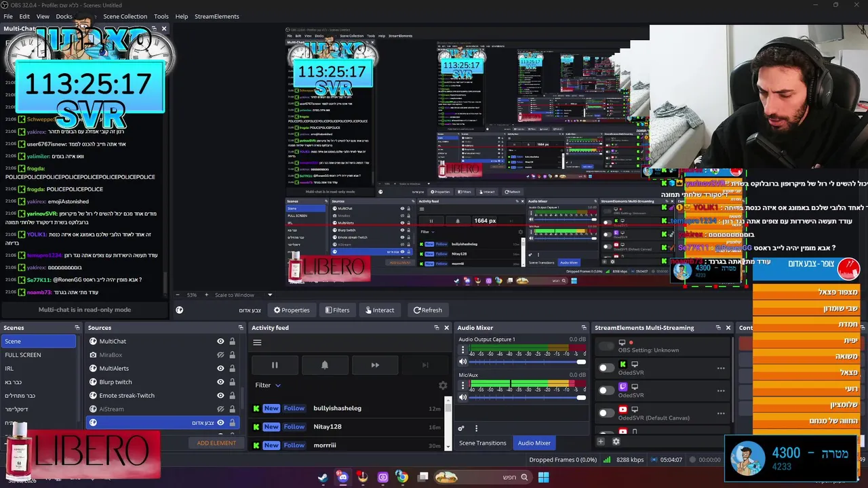Click ADD ELEMENT button

point(216,443)
